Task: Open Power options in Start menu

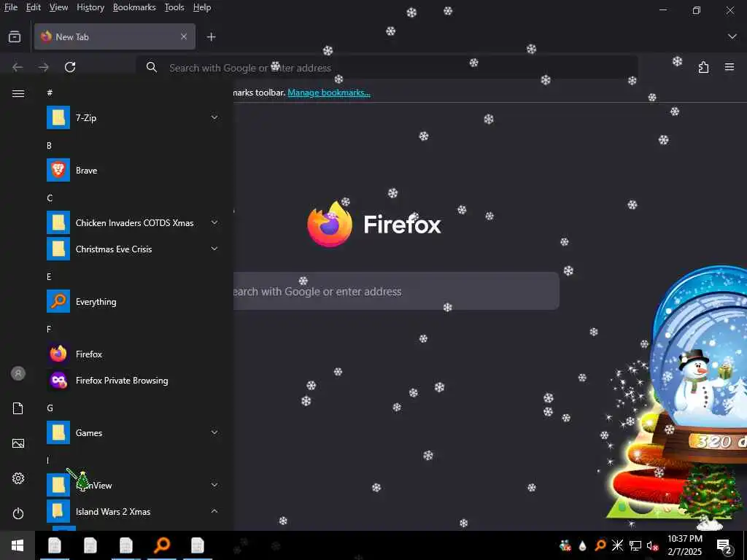Action: (18, 513)
